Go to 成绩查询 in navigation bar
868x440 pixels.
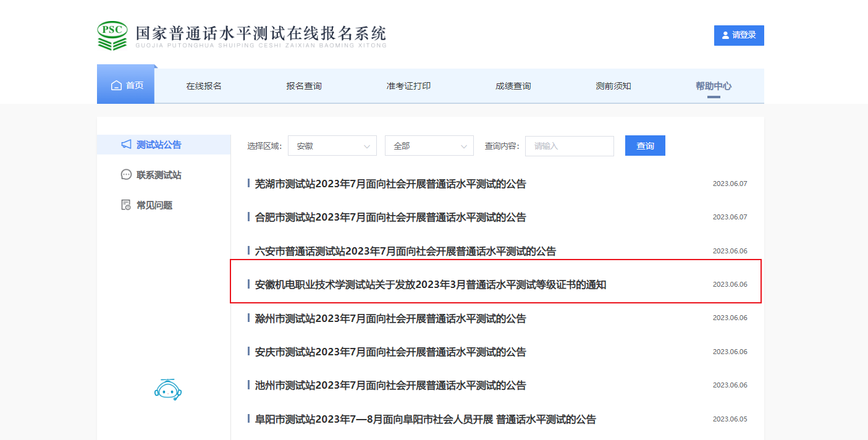(513, 86)
